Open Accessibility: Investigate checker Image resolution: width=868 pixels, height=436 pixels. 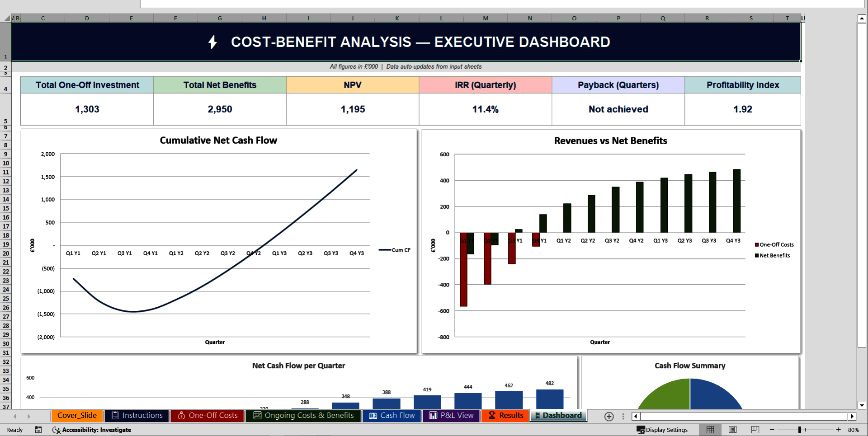click(92, 430)
